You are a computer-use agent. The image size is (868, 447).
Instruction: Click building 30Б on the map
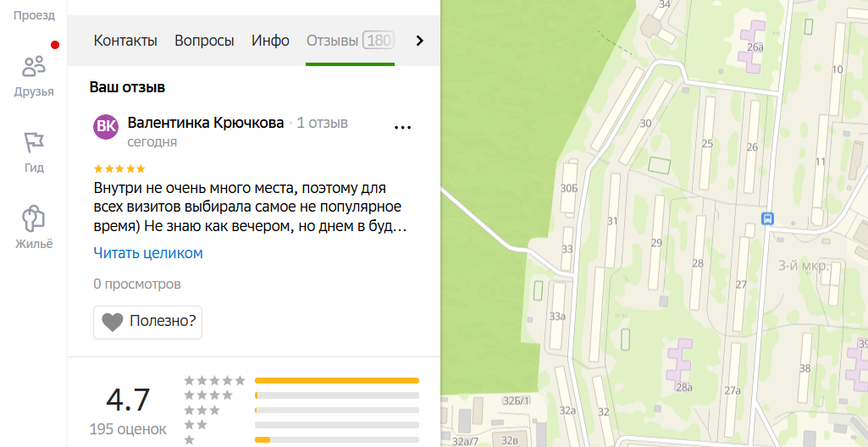tap(568, 188)
